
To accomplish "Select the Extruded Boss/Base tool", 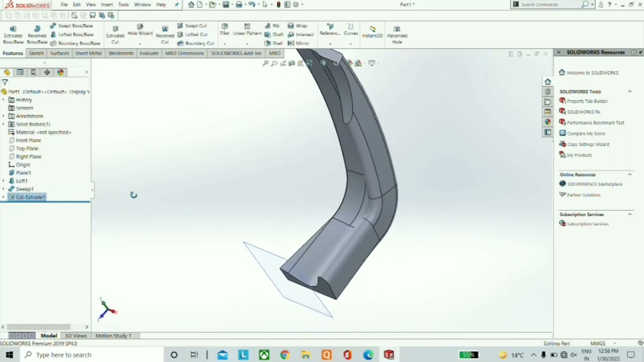I will [x=13, y=35].
